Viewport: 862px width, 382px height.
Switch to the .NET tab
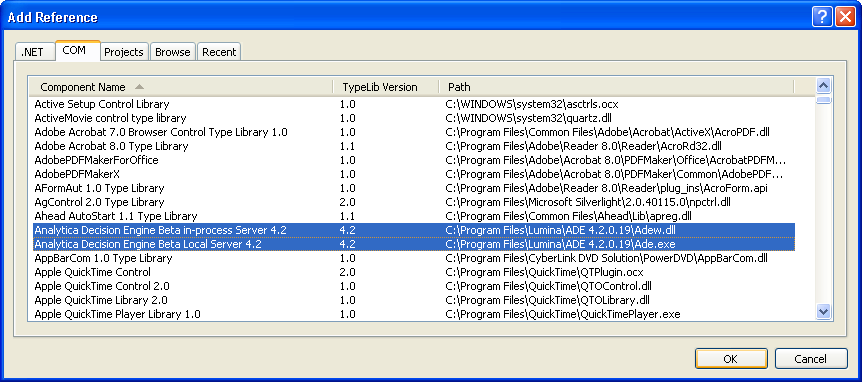32,52
